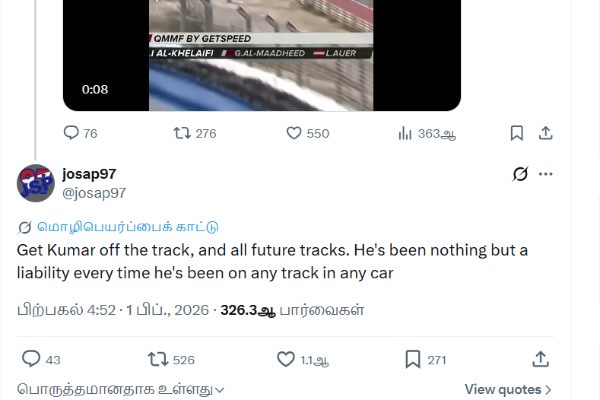
Task: Bookmark the video tweet above
Action: pyautogui.click(x=517, y=133)
